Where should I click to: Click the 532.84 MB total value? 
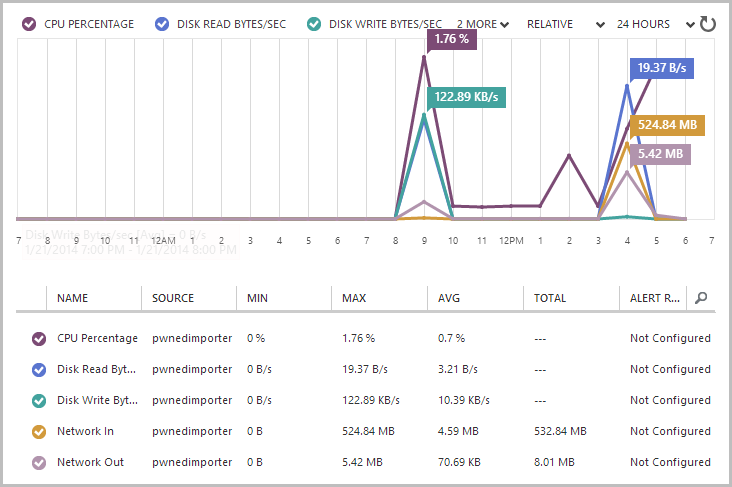pos(560,431)
